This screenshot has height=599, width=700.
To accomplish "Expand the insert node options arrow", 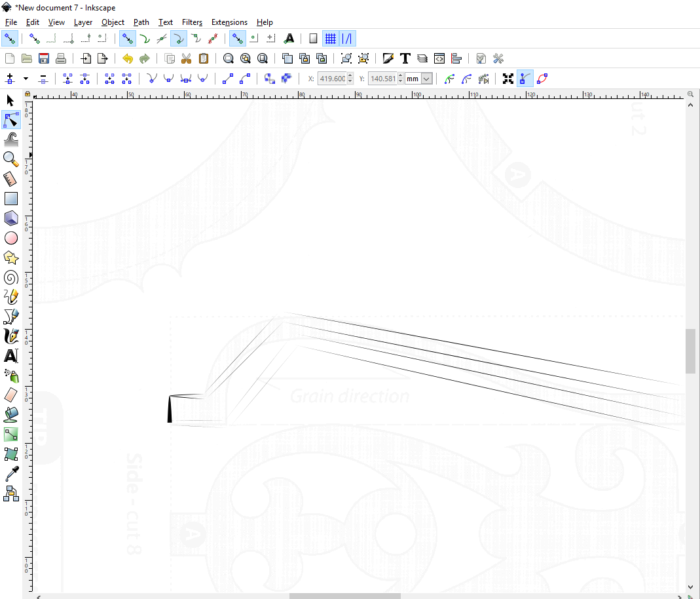I will click(26, 79).
